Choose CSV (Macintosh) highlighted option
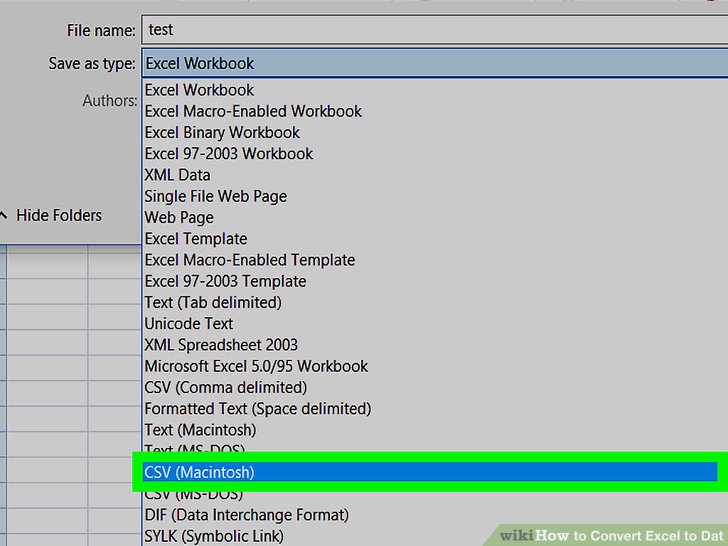The image size is (728, 546). click(430, 472)
